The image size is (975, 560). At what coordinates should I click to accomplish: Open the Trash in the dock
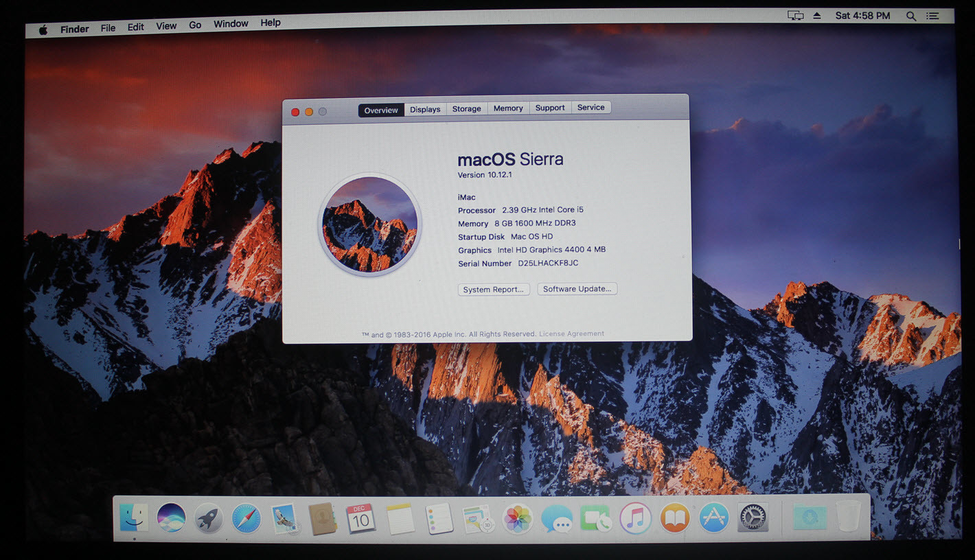click(x=849, y=515)
